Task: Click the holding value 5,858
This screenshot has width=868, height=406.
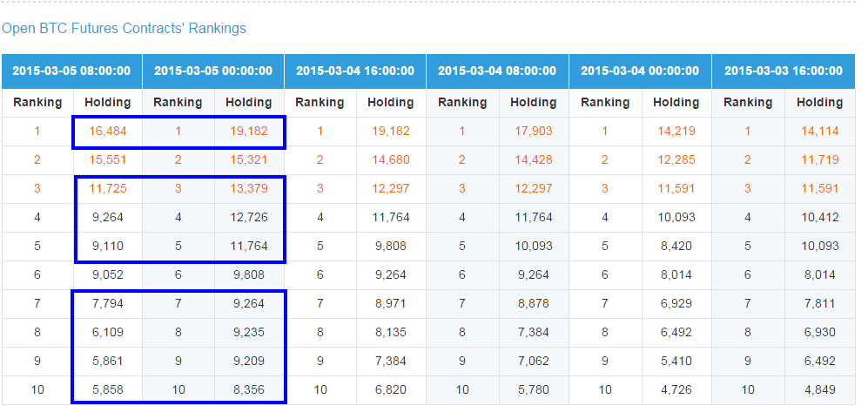Action: click(107, 390)
